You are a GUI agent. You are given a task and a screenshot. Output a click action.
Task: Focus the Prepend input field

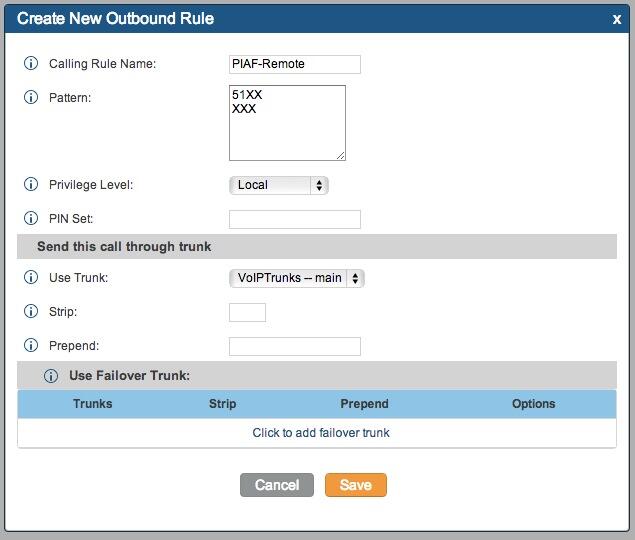295,346
